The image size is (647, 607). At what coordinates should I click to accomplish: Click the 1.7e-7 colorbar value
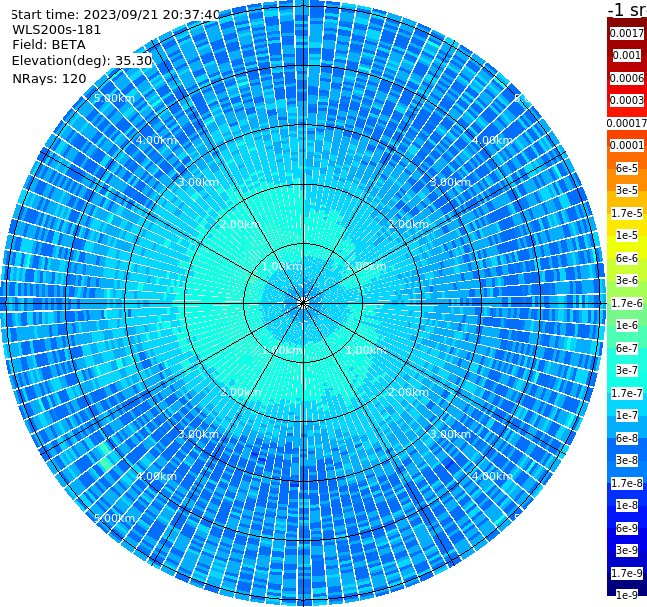pyautogui.click(x=627, y=393)
